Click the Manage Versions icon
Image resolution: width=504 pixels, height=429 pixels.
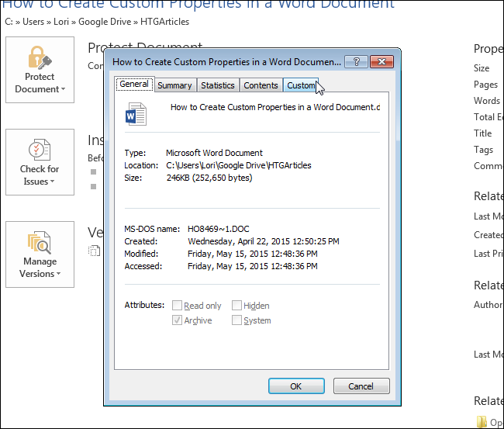pos(40,242)
